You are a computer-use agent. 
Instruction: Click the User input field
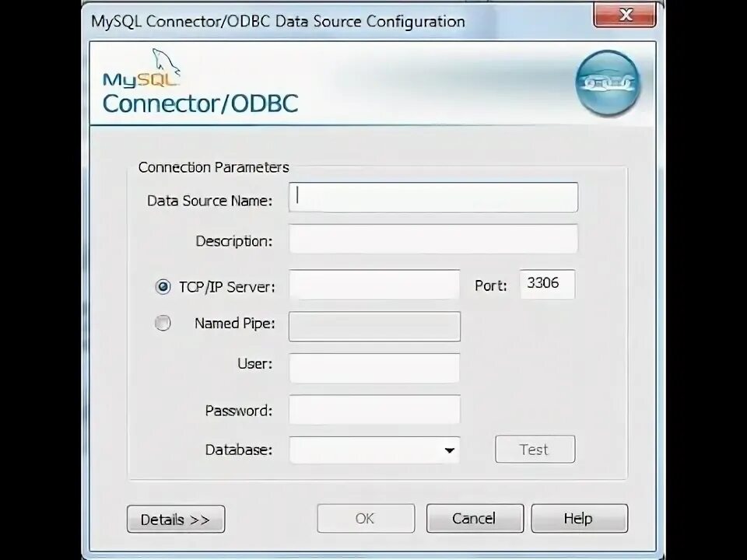click(x=374, y=368)
